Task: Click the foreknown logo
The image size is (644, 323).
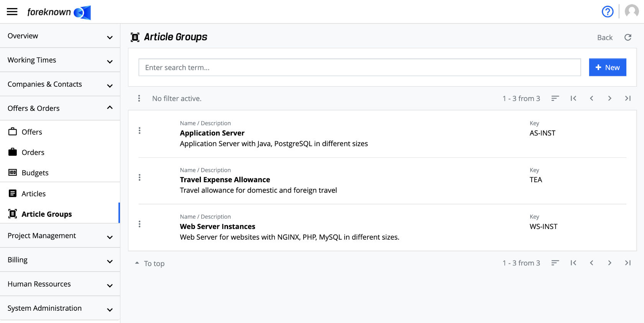Action: [x=59, y=12]
